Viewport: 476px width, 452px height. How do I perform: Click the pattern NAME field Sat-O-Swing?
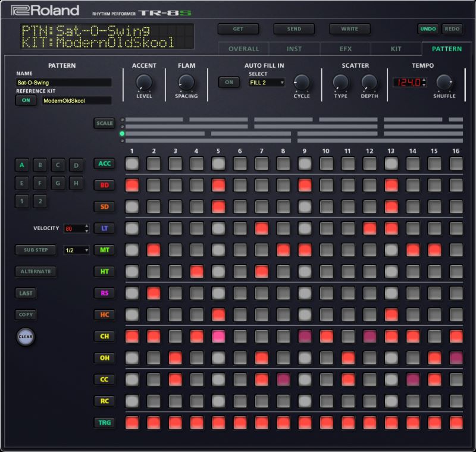64,83
